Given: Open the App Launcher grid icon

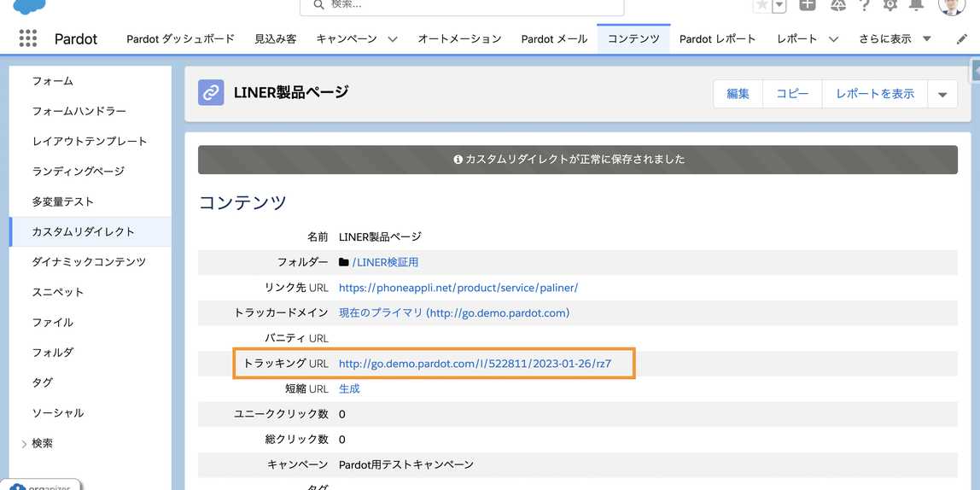Looking at the screenshot, I should pos(28,38).
